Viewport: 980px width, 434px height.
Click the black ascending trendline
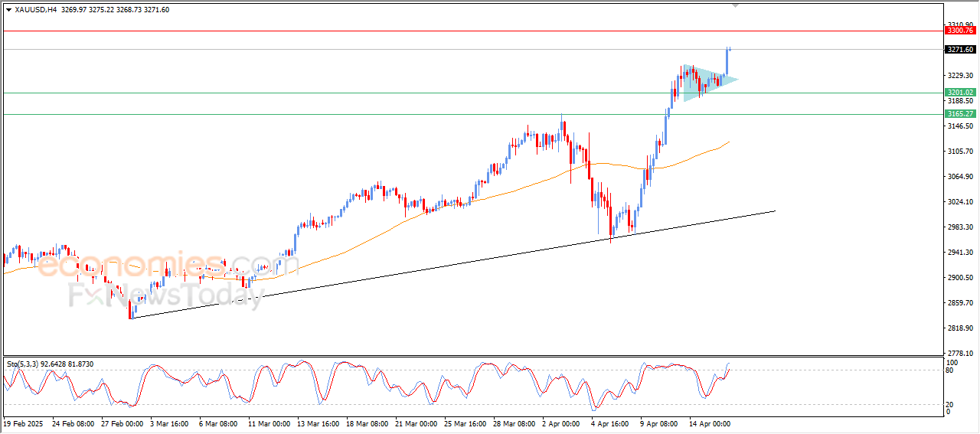point(452,265)
